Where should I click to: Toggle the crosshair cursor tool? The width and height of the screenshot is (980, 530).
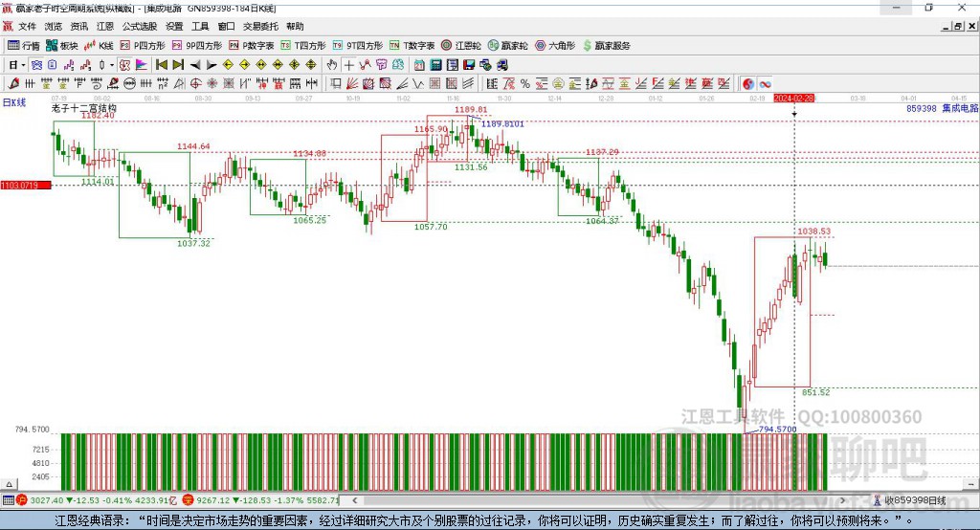[x=348, y=65]
